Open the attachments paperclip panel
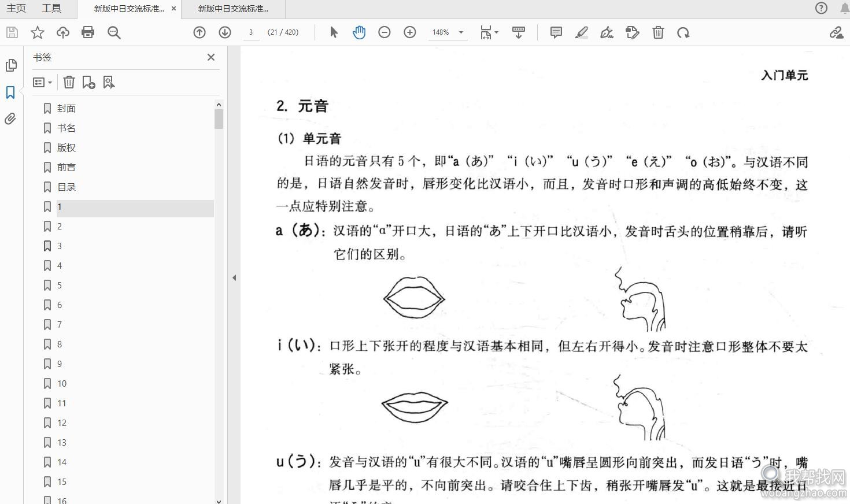 pos(10,118)
